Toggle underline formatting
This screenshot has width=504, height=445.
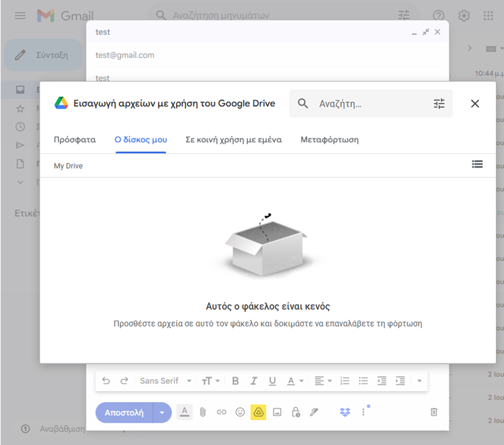[x=272, y=381]
